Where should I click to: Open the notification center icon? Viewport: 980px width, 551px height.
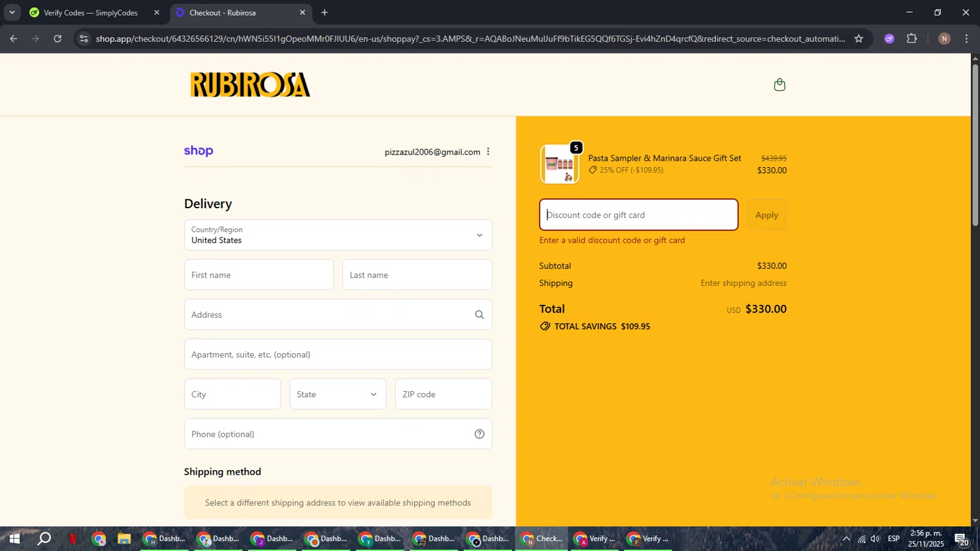[x=962, y=539]
